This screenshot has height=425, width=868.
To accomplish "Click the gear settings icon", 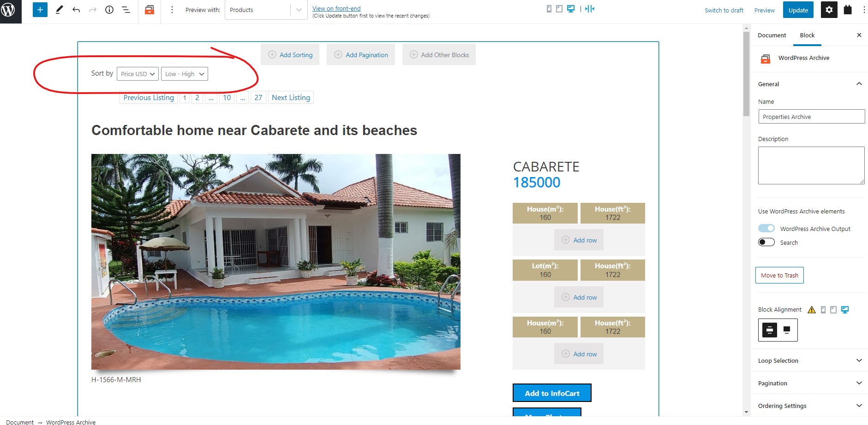I will pyautogui.click(x=829, y=10).
